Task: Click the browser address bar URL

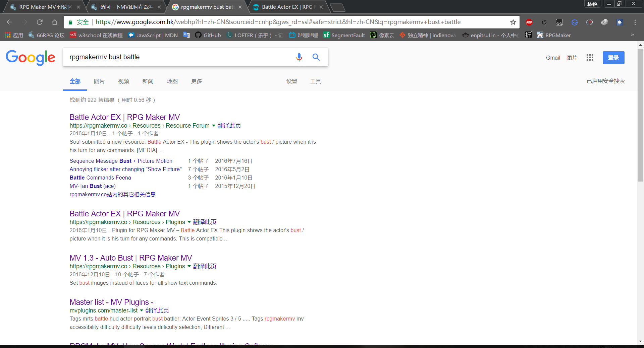Action: click(x=278, y=22)
